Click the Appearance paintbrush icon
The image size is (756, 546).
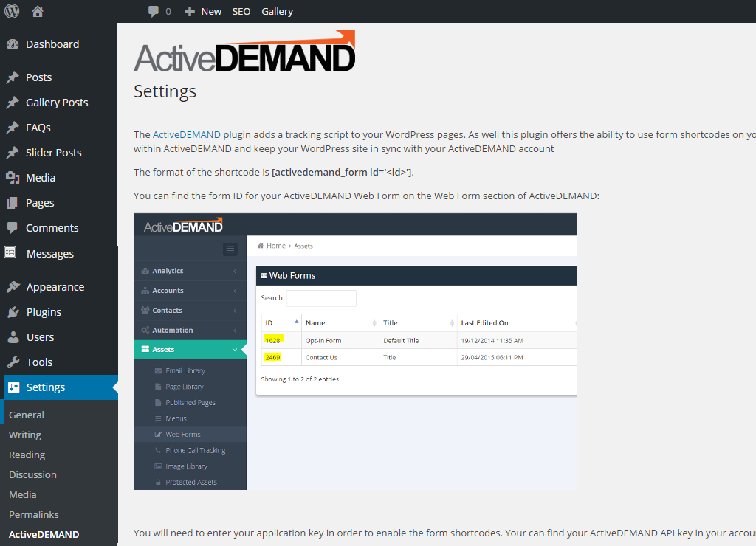(x=13, y=287)
